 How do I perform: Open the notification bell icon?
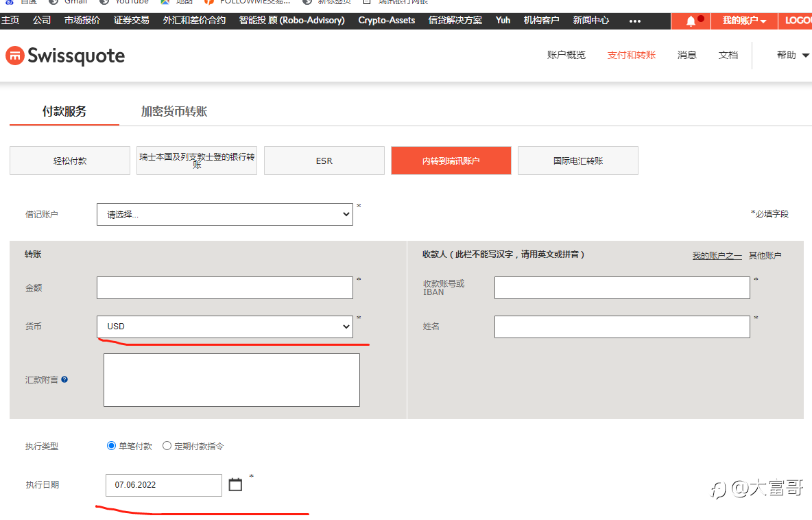pyautogui.click(x=691, y=21)
